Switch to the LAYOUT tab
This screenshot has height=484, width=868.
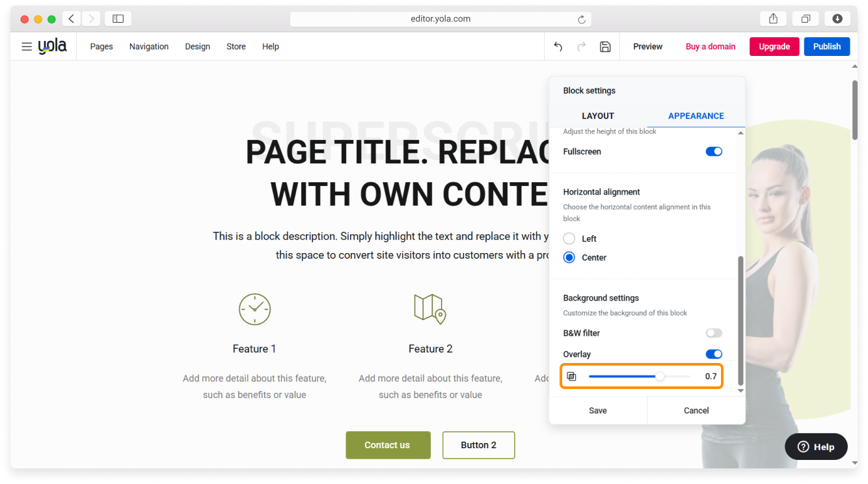[x=598, y=116]
